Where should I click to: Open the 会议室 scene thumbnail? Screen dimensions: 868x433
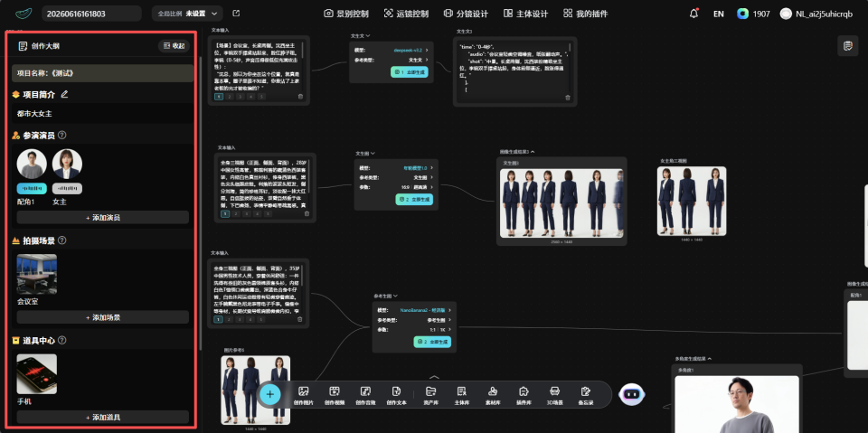point(36,274)
